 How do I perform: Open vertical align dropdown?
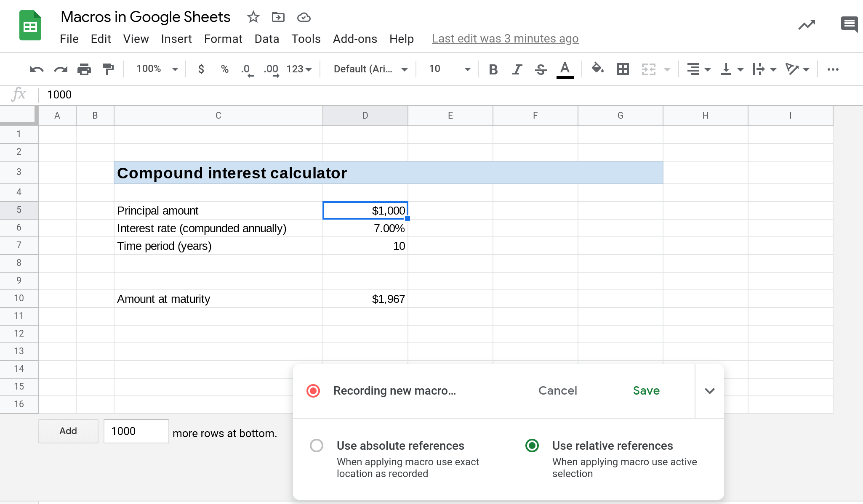732,69
